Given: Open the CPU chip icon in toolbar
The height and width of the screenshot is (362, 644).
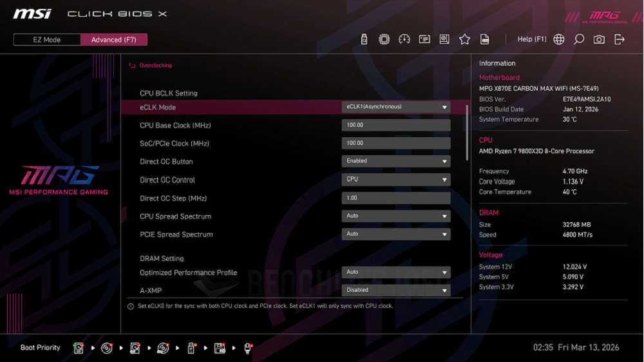Looking at the screenshot, I should click(384, 39).
